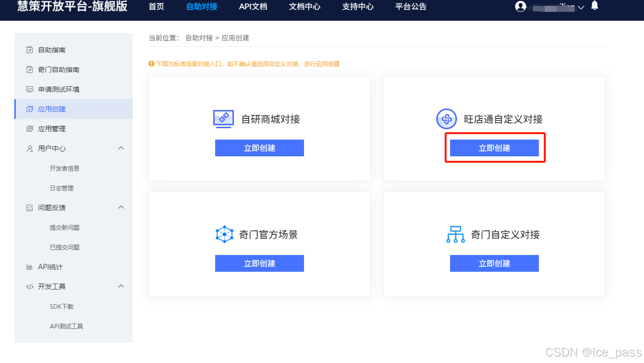Click the 奇门自定义对接 hierarchy icon
The image size is (644, 363).
[455, 234]
